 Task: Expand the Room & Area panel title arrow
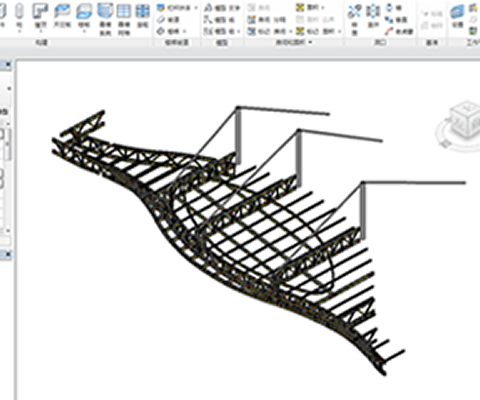[311, 42]
